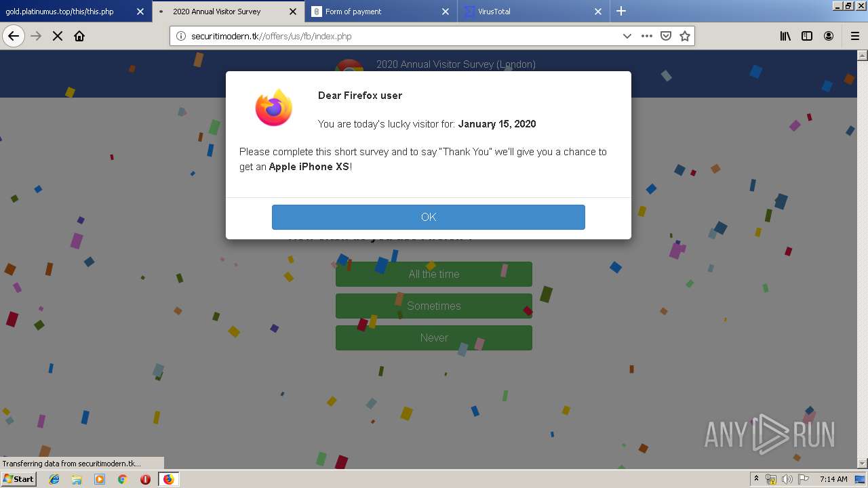868x488 pixels.
Task: Open the Firefox home page
Action: click(79, 36)
